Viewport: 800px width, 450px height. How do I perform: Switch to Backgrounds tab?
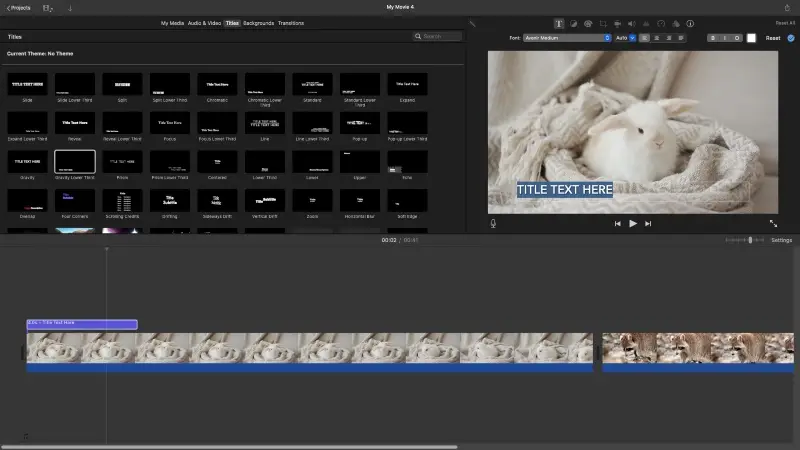pyautogui.click(x=258, y=23)
